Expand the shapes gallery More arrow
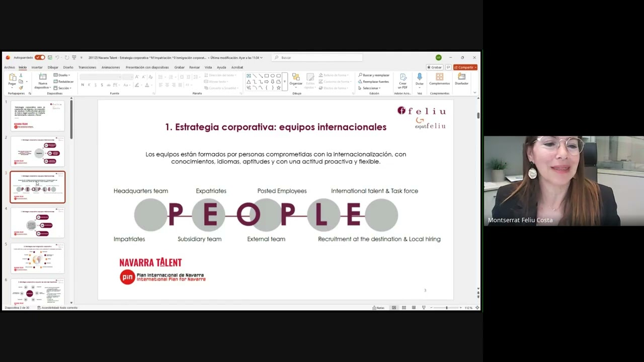This screenshot has width=644, height=362. (x=284, y=81)
